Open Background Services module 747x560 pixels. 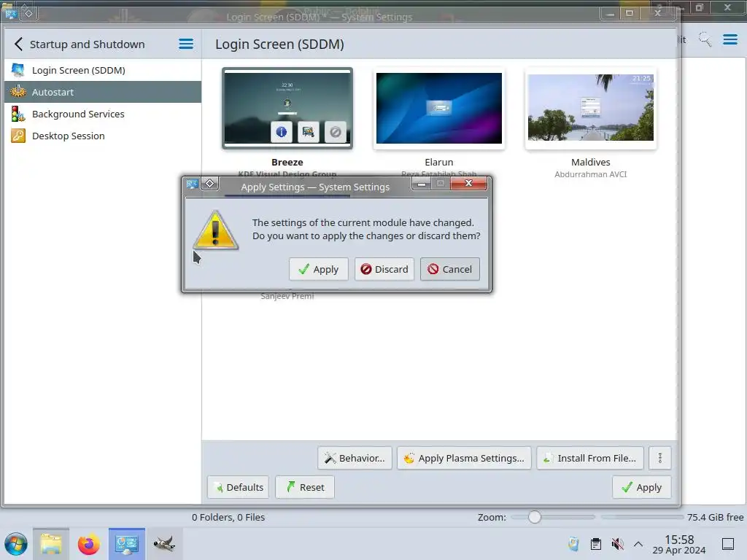(103, 114)
